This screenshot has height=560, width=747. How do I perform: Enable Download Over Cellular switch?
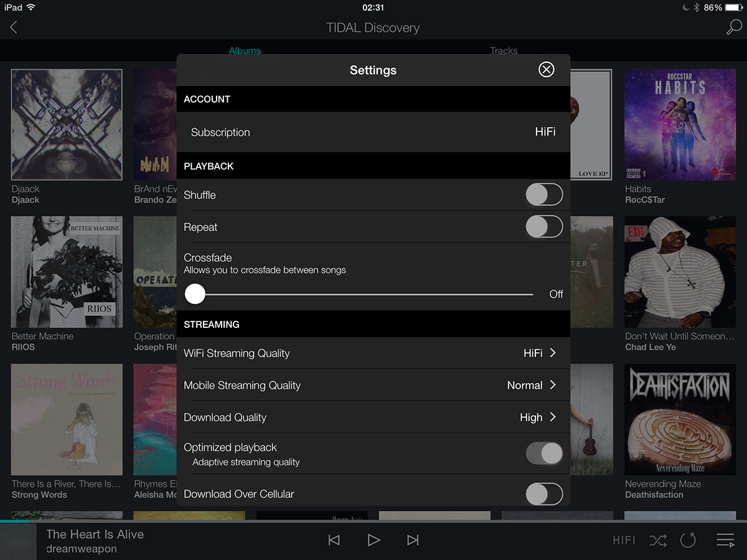(544, 495)
